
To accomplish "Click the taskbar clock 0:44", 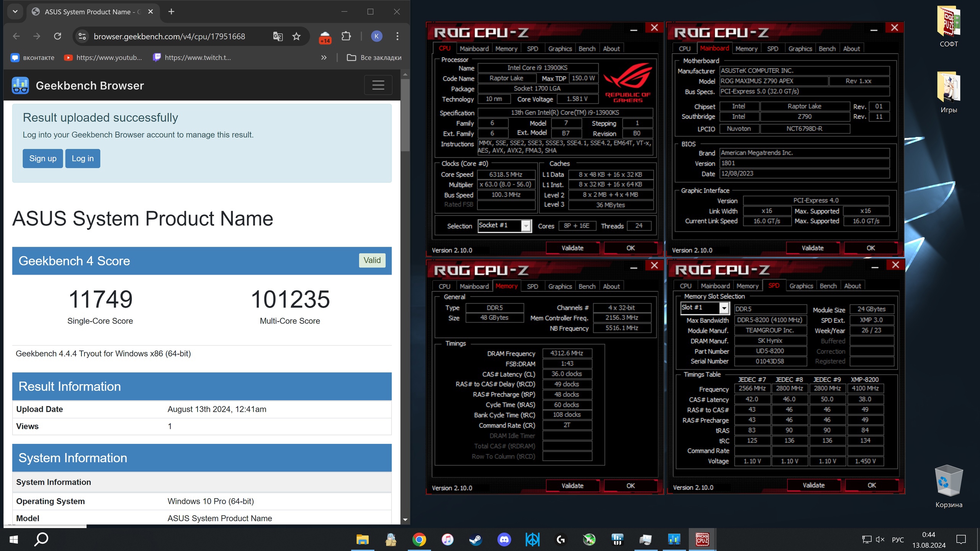I will pos(929,535).
